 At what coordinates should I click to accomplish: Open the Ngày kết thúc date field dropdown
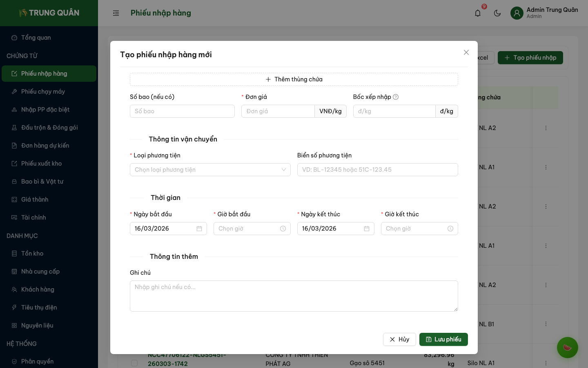336,229
